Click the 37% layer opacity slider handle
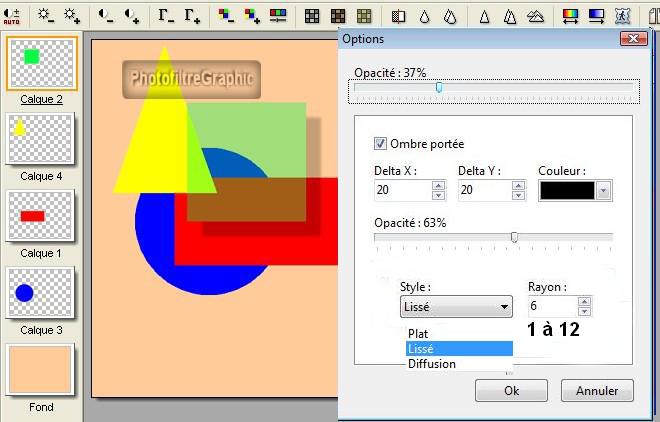Screen dimensions: 660x422 tap(438, 88)
